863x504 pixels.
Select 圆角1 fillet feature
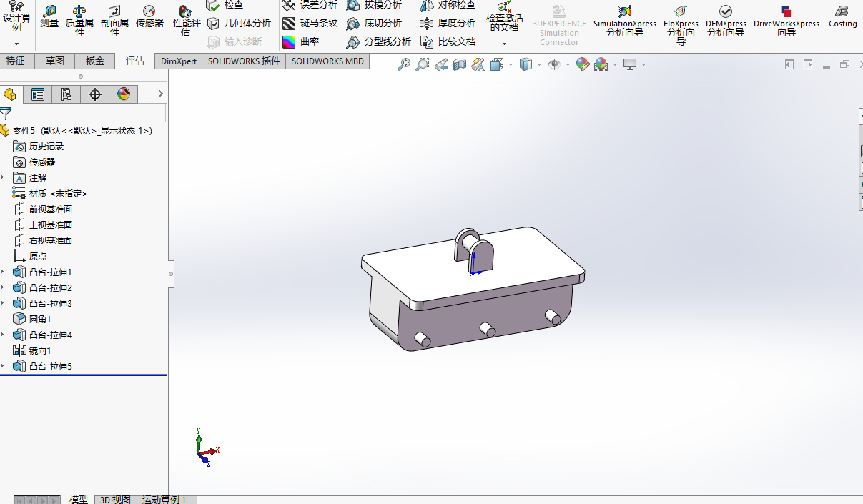32,319
